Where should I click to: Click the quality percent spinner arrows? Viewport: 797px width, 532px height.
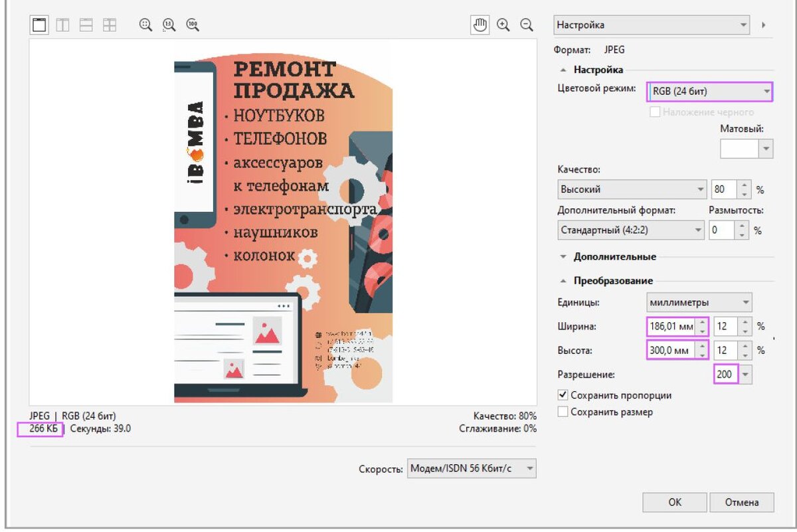tap(745, 189)
